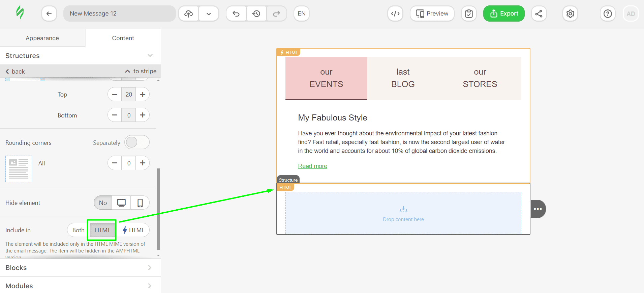This screenshot has height=293, width=644.
Task: Click the fashion environmental impact paragraph
Action: point(401,142)
